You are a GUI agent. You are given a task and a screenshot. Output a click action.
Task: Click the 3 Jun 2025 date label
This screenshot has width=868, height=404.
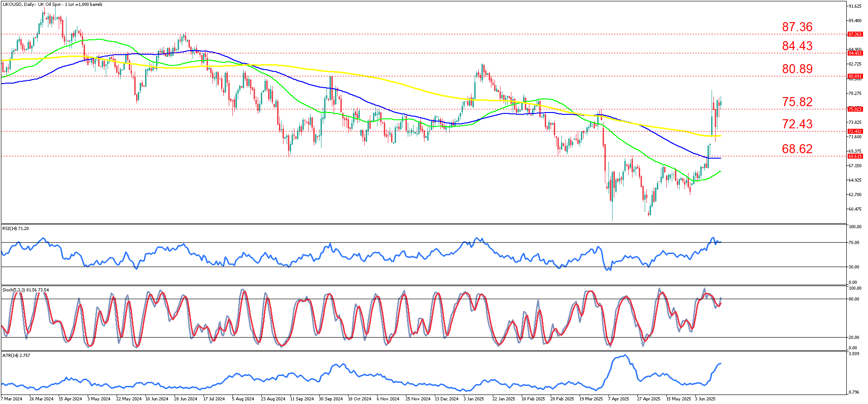[x=705, y=399]
